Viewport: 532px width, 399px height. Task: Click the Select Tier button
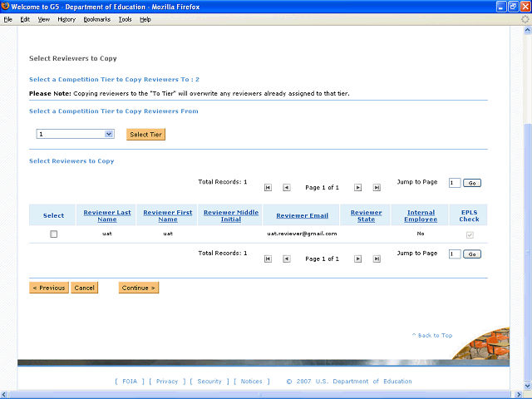[x=146, y=135]
